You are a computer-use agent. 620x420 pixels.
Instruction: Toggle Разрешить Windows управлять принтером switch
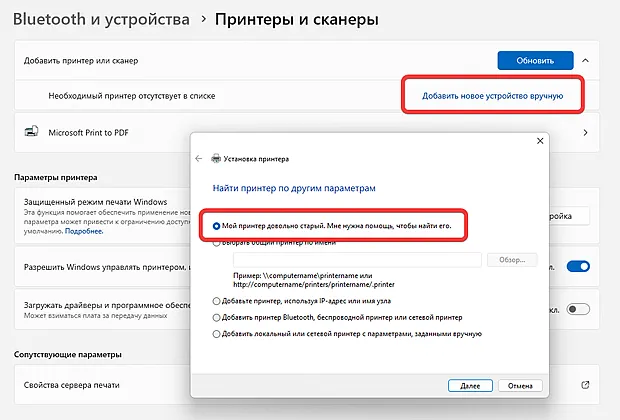click(578, 266)
